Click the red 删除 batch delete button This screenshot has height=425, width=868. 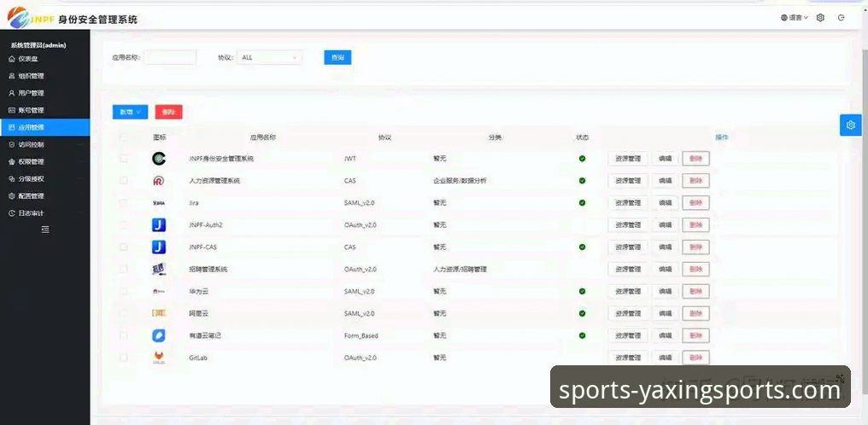pos(169,112)
